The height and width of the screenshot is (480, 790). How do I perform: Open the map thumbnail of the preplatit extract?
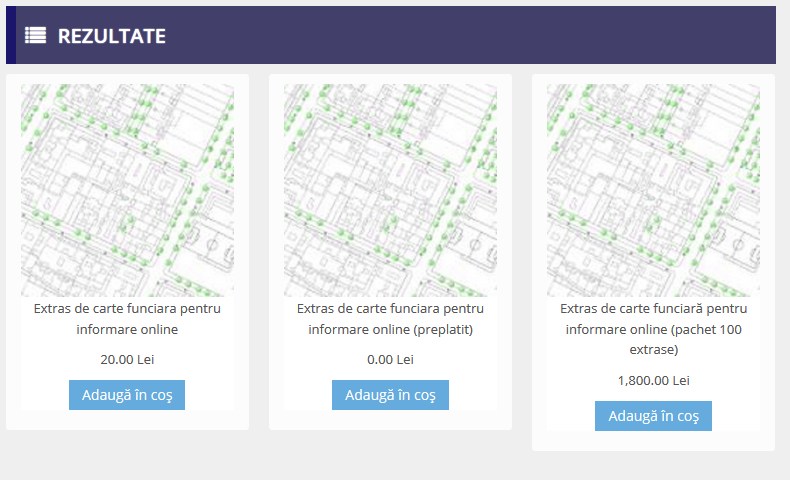point(390,190)
